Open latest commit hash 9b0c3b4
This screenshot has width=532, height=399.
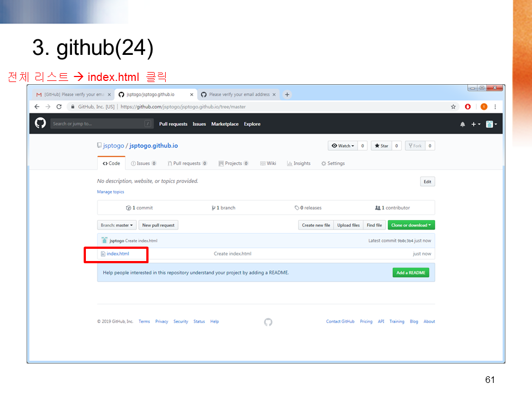(405, 241)
